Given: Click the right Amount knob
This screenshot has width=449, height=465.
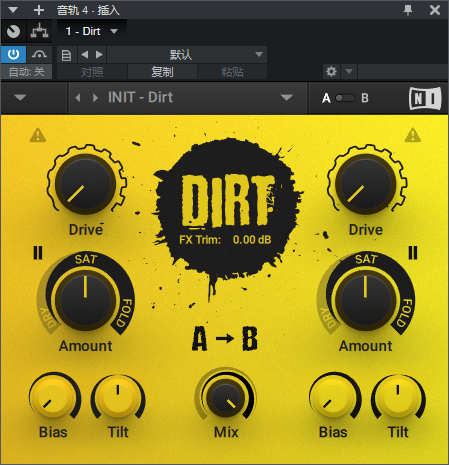Looking at the screenshot, I should coord(365,300).
